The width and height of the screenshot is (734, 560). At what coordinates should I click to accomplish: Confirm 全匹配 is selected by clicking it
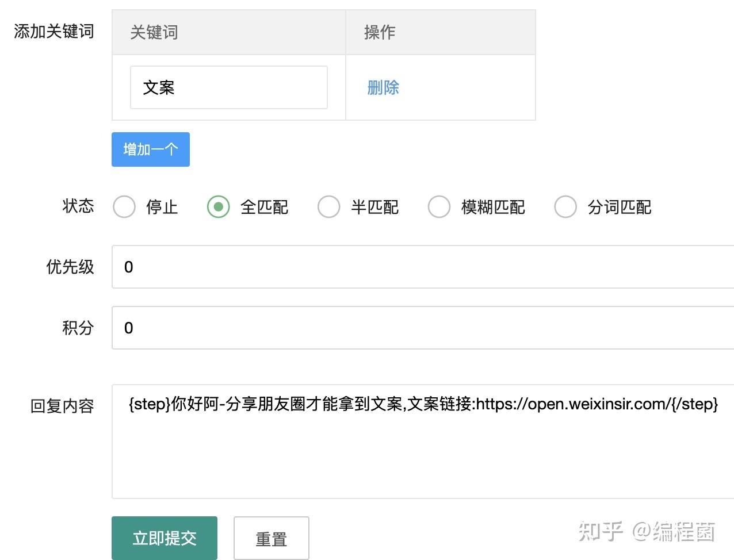coord(219,207)
